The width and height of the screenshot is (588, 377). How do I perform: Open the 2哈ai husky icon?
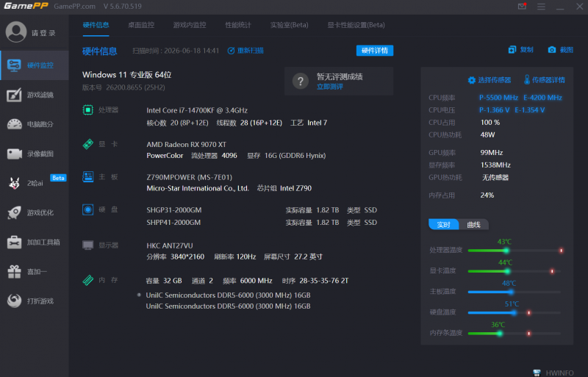tap(14, 183)
